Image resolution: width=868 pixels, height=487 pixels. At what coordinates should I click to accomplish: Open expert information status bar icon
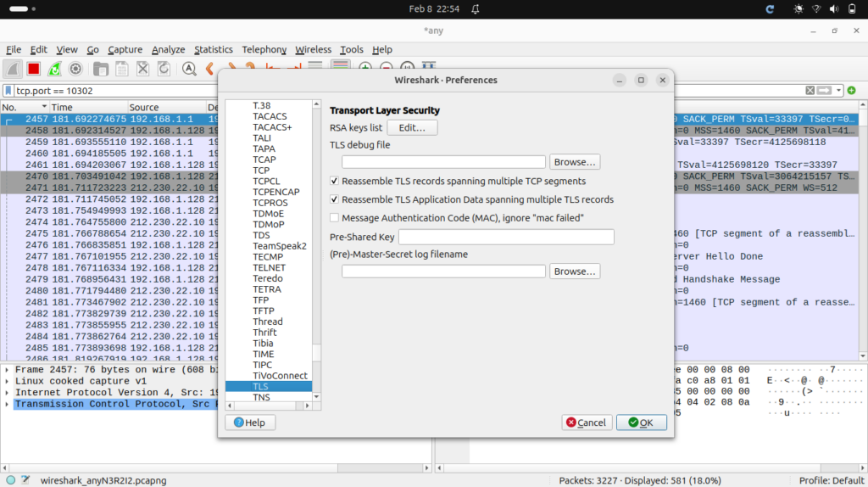(x=10, y=480)
